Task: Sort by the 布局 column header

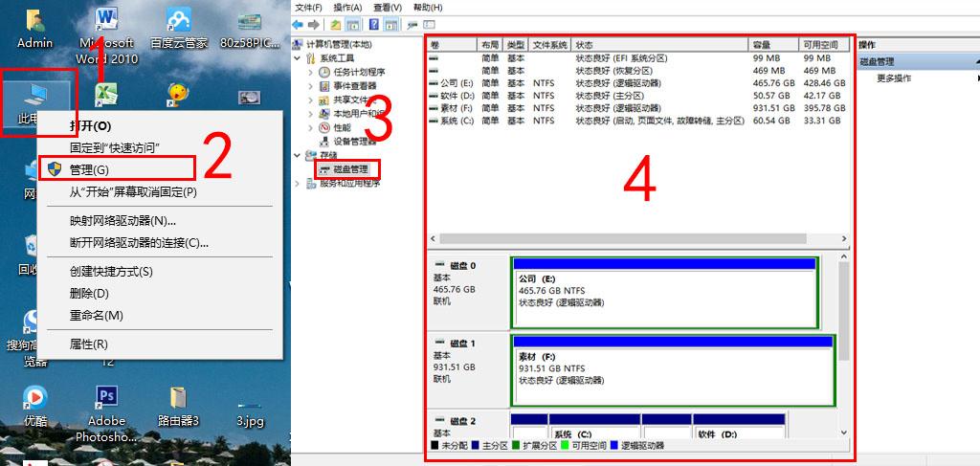Action: 490,45
